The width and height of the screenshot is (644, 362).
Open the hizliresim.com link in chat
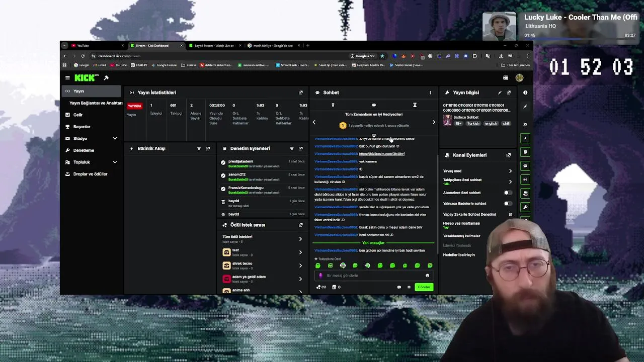pyautogui.click(x=382, y=154)
